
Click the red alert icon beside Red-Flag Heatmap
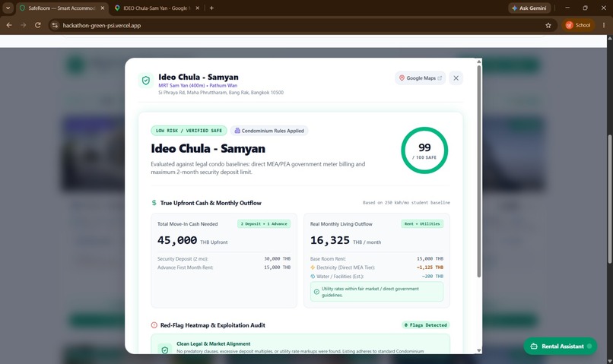tap(154, 325)
